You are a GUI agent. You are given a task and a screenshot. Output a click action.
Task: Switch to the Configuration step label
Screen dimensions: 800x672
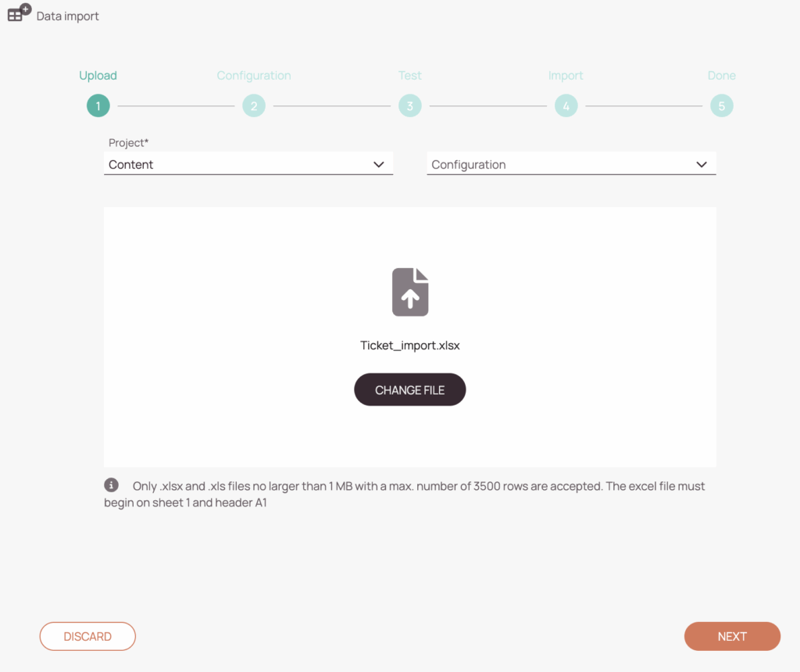(x=254, y=76)
